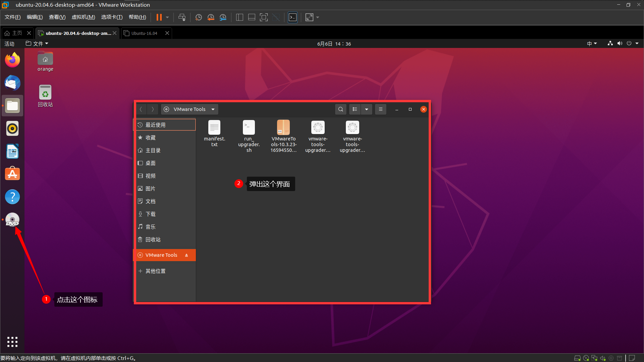This screenshot has height=362, width=644.
Task: Open view options dropdown arrow in Files
Action: pyautogui.click(x=367, y=109)
